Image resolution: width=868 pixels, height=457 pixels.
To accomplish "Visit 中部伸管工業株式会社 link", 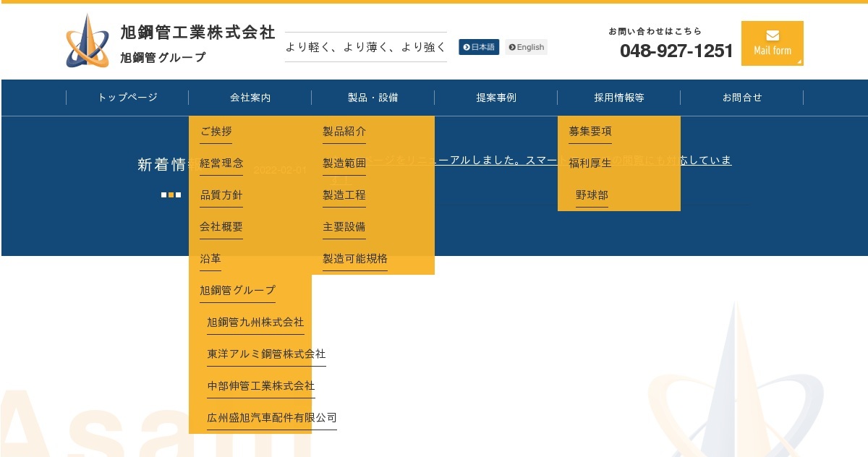I will [x=261, y=386].
